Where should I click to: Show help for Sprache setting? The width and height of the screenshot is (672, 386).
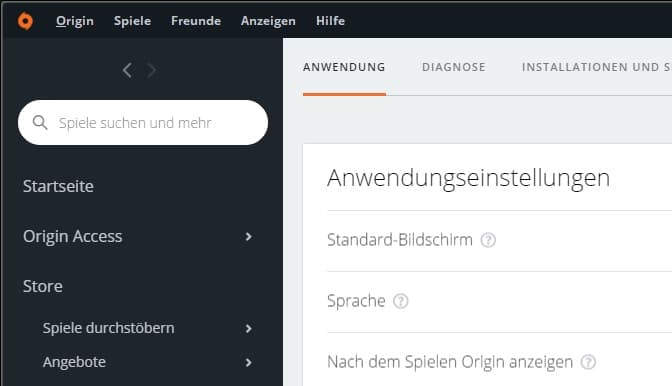pos(401,301)
